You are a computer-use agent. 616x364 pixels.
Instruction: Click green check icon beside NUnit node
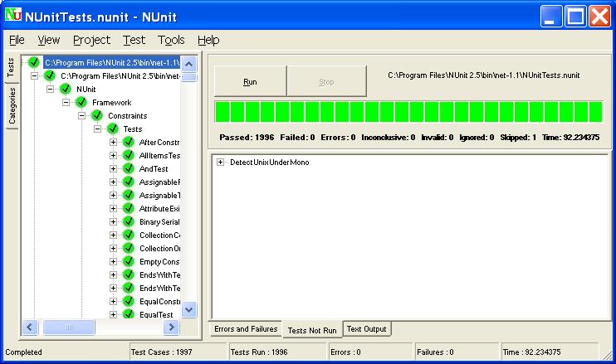[x=66, y=89]
